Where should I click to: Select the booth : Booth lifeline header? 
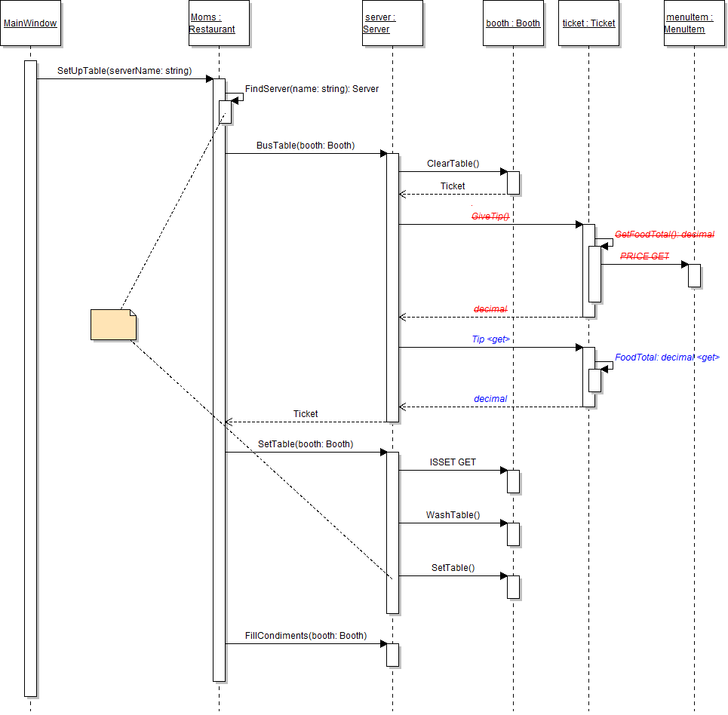point(513,23)
